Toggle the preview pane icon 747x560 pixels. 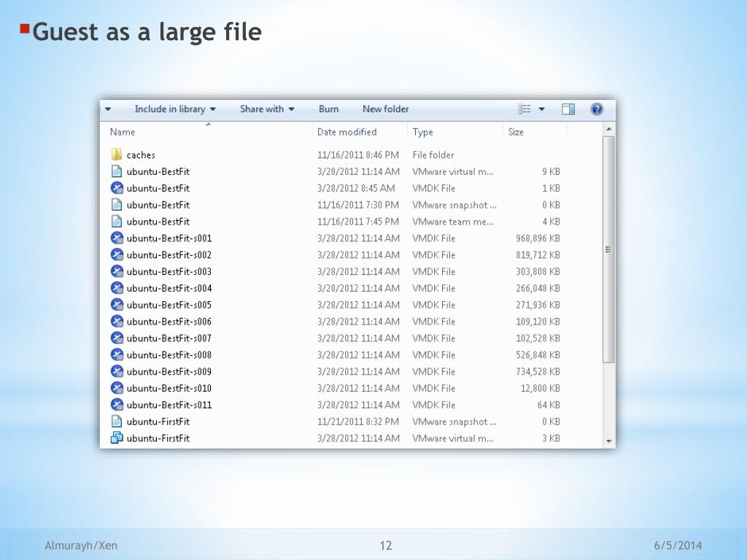pyautogui.click(x=568, y=109)
